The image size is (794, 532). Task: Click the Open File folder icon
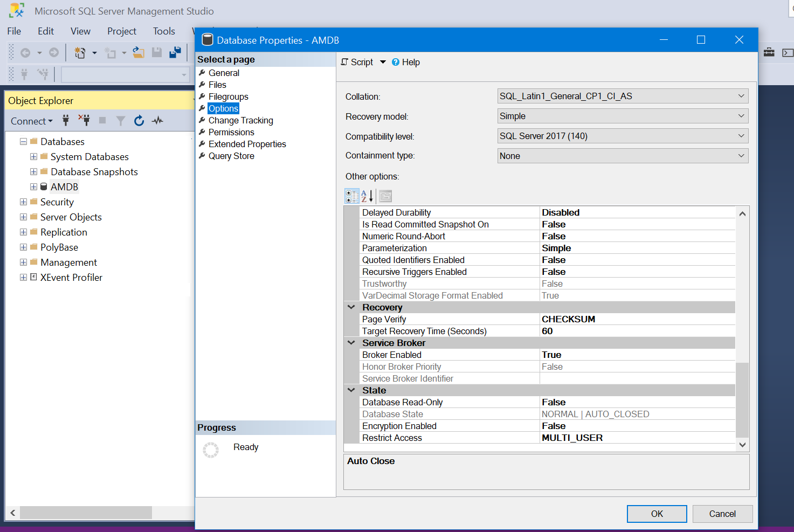(x=139, y=52)
